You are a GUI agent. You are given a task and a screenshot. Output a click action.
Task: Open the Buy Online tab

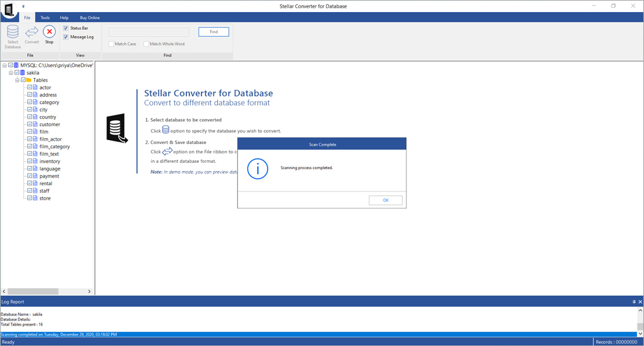point(90,18)
